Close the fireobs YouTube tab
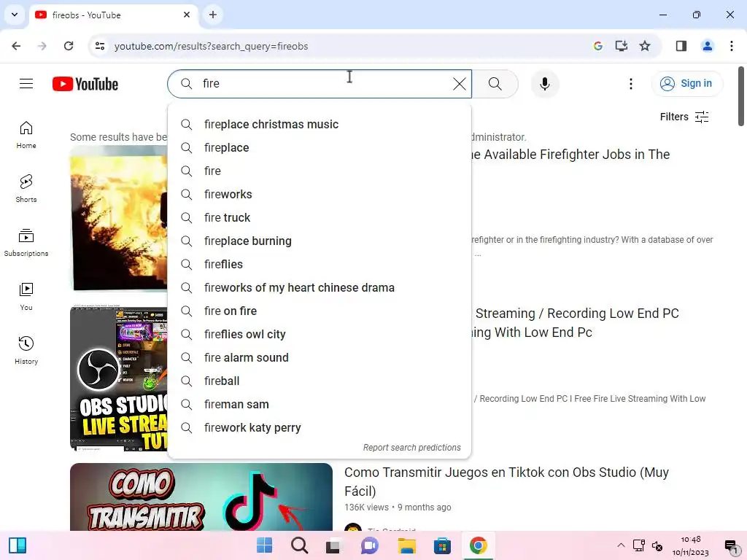The width and height of the screenshot is (747, 560). point(187,15)
